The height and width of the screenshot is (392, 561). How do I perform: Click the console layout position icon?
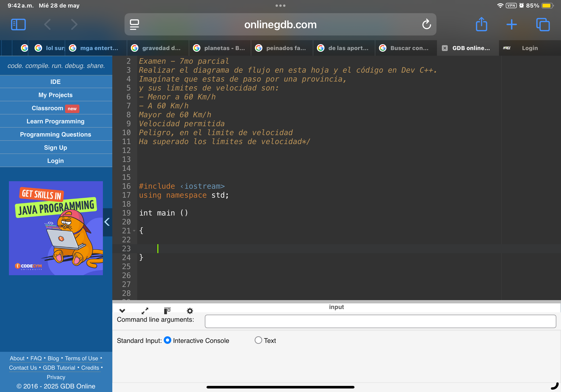pyautogui.click(x=167, y=311)
